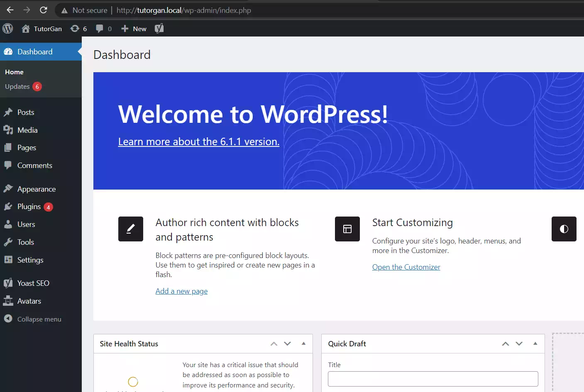Click the pencil edit icon tile
This screenshot has height=392, width=584.
(x=131, y=229)
